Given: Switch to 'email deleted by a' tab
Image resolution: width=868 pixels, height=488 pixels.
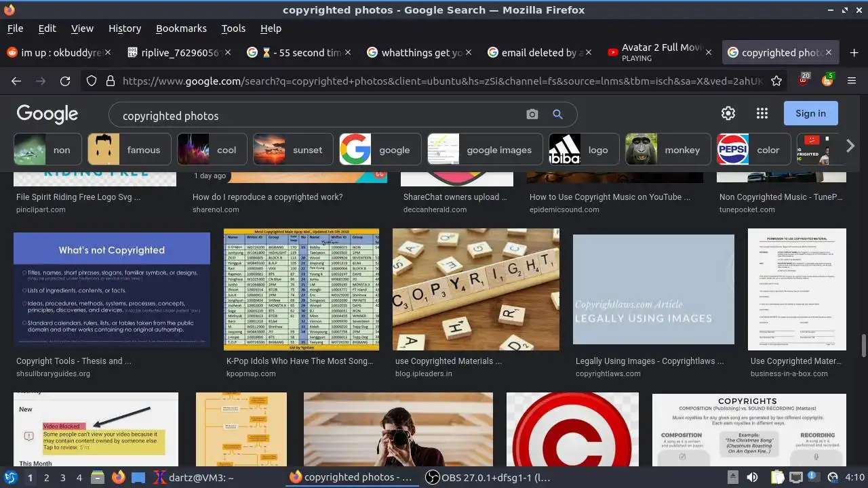Looking at the screenshot, I should point(539,52).
